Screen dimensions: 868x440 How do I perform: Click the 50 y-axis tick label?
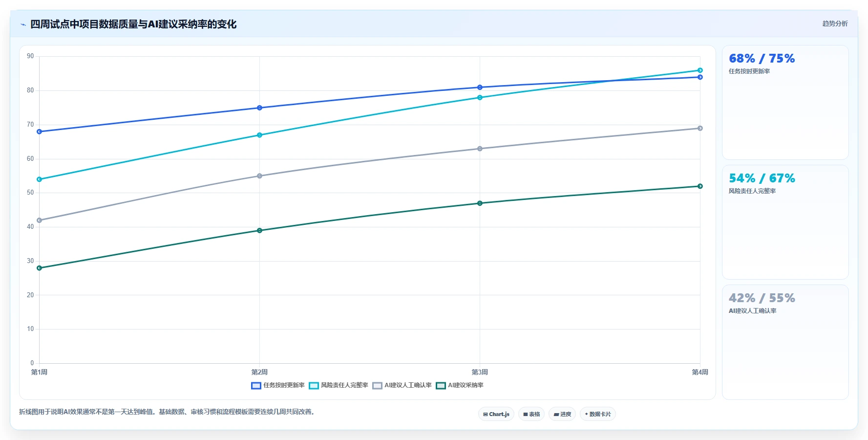click(30, 193)
